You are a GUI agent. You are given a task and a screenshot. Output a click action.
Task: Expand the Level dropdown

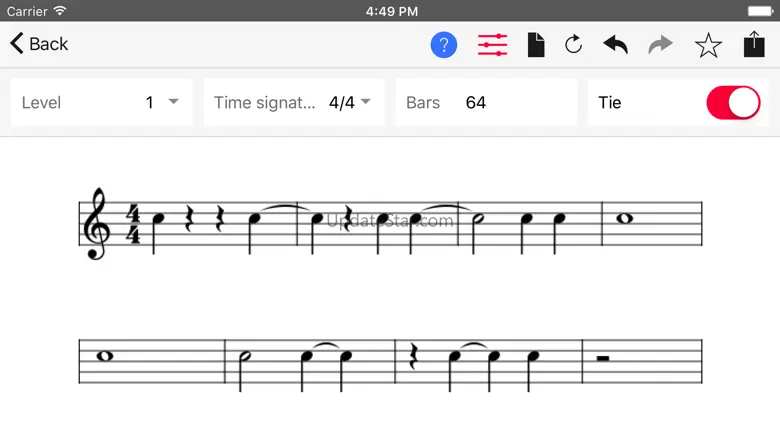pyautogui.click(x=100, y=102)
